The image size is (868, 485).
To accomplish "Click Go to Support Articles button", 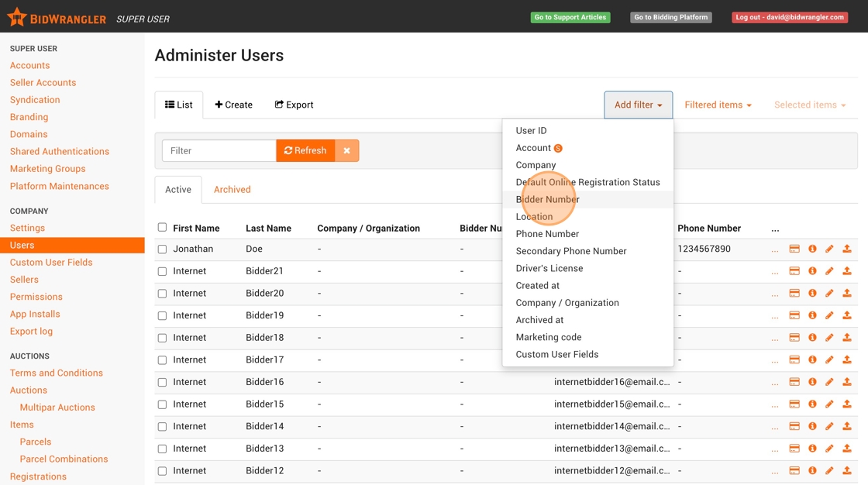I will [x=570, y=17].
